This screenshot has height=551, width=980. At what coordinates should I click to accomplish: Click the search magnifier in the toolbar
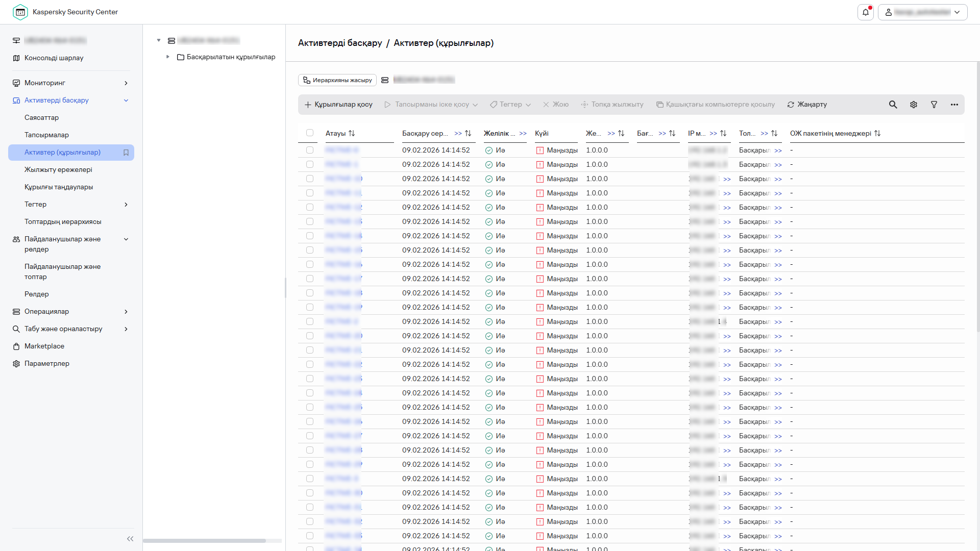point(893,105)
